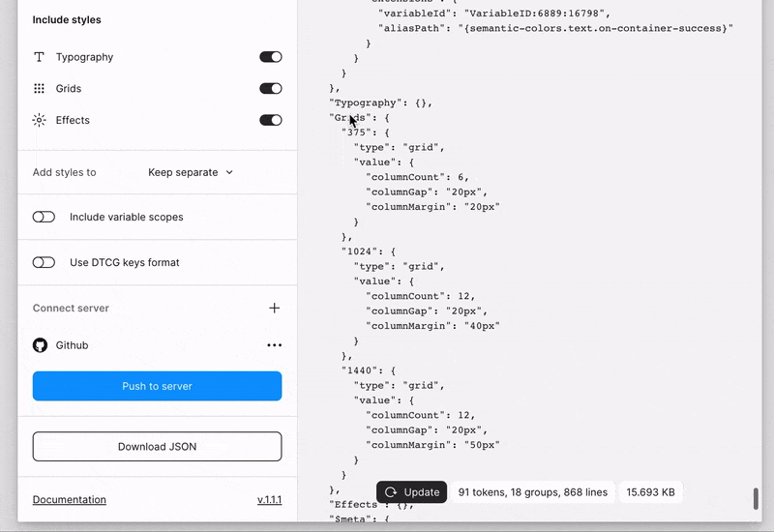Viewport: 774px width, 532px height.
Task: Enable Use DTCG keys format switch
Action: [x=44, y=262]
